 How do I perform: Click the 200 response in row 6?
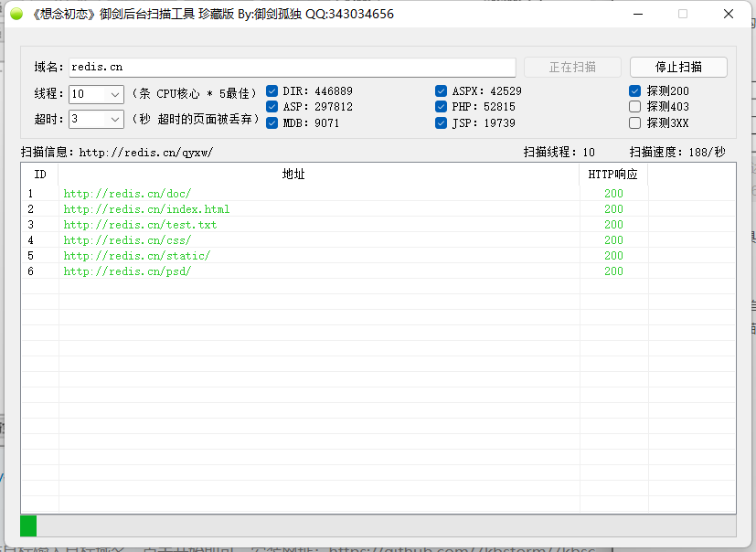613,271
